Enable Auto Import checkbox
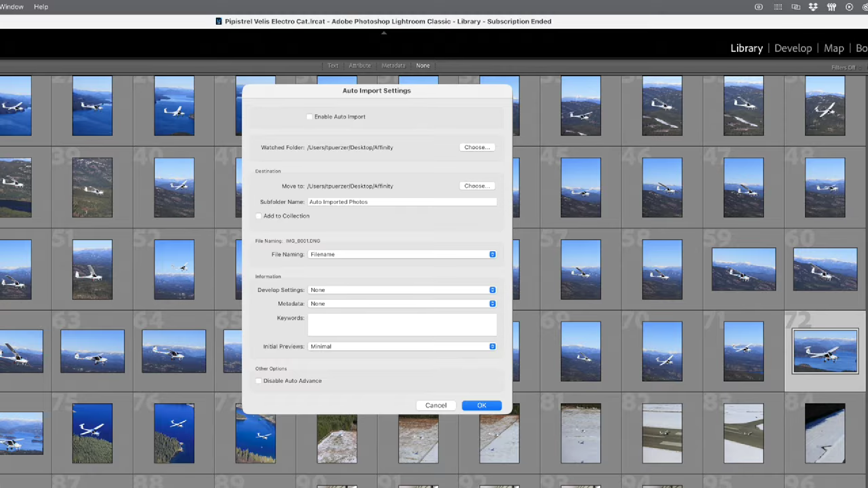Image resolution: width=868 pixels, height=488 pixels. 309,117
